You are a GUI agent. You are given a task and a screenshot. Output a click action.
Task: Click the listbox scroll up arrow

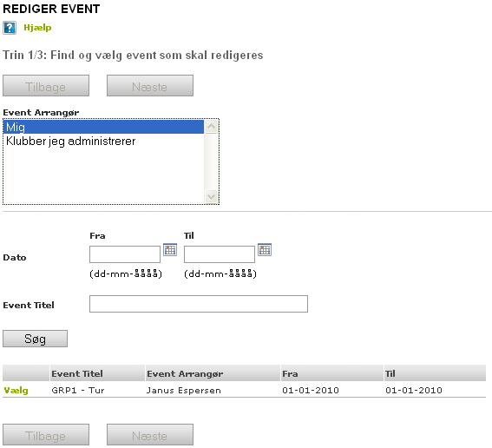[x=211, y=127]
